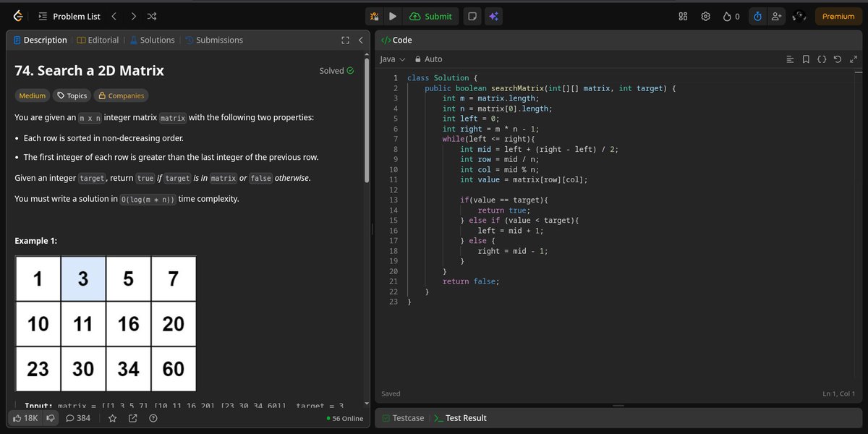
Task: Open the Testcase tab
Action: click(x=404, y=418)
